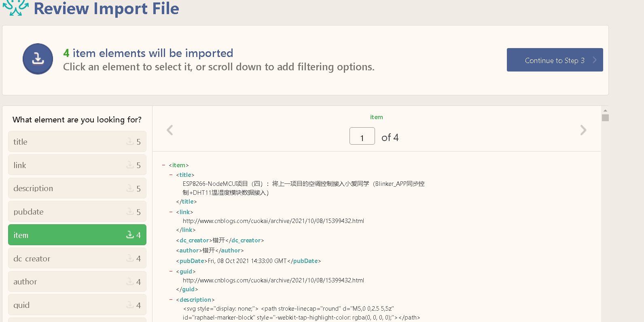Viewport: 644px width, 322px height.
Task: Select the guid element row
Action: pos(77,305)
